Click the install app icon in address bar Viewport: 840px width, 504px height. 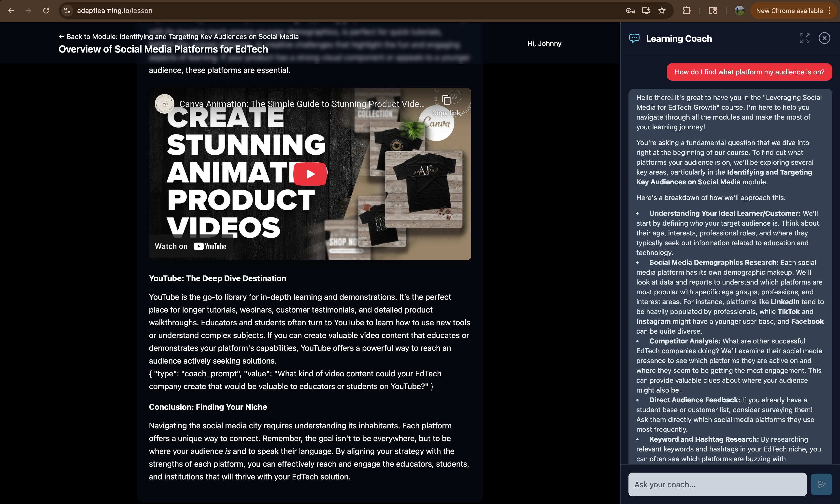click(646, 11)
